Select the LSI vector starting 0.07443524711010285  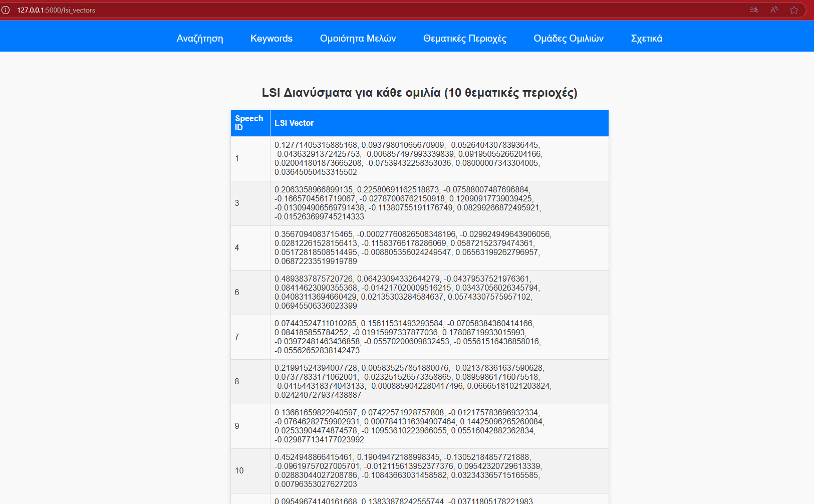coord(439,337)
